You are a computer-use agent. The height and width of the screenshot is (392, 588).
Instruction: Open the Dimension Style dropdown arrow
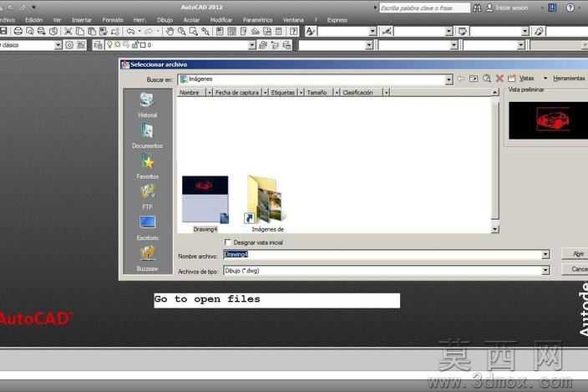point(449,32)
